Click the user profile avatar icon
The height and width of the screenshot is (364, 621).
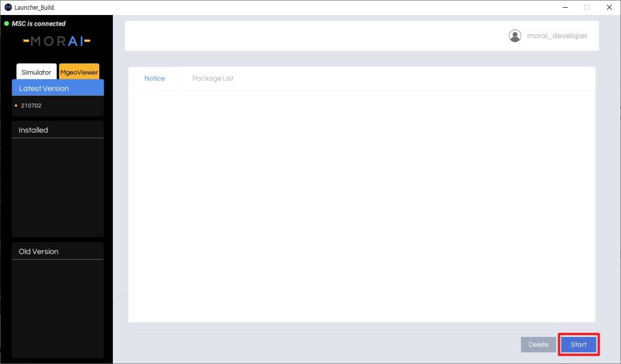pos(515,36)
